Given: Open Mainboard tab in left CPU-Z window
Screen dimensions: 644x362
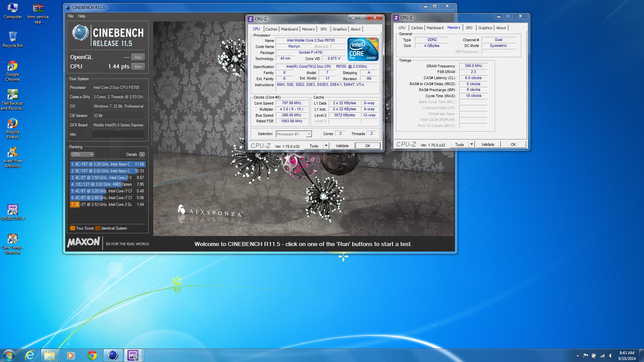Looking at the screenshot, I should [x=289, y=29].
